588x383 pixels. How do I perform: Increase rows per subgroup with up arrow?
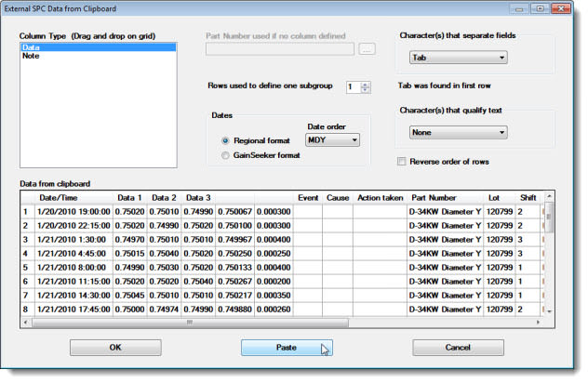(x=365, y=84)
